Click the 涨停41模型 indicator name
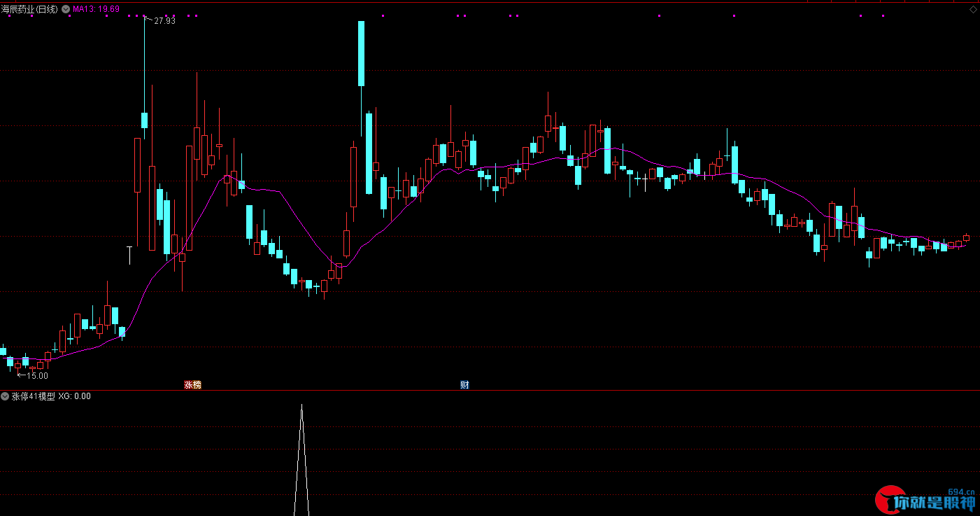The width and height of the screenshot is (980, 516). point(33,396)
